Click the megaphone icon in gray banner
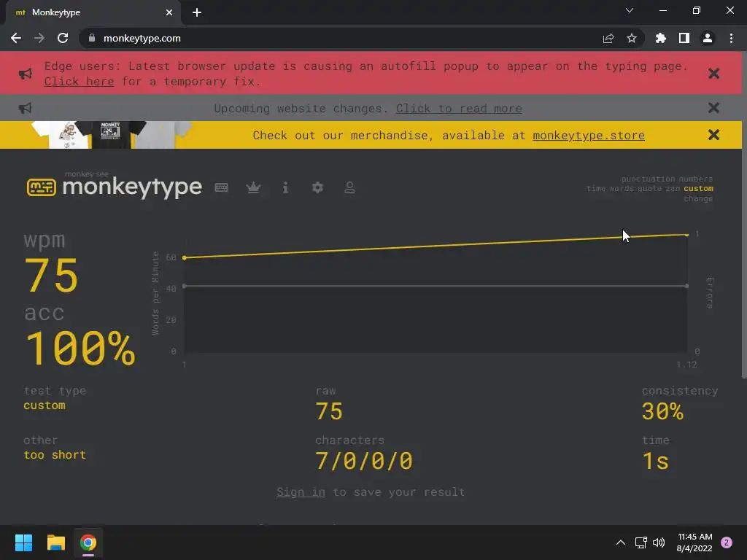The image size is (747, 560). 26,108
